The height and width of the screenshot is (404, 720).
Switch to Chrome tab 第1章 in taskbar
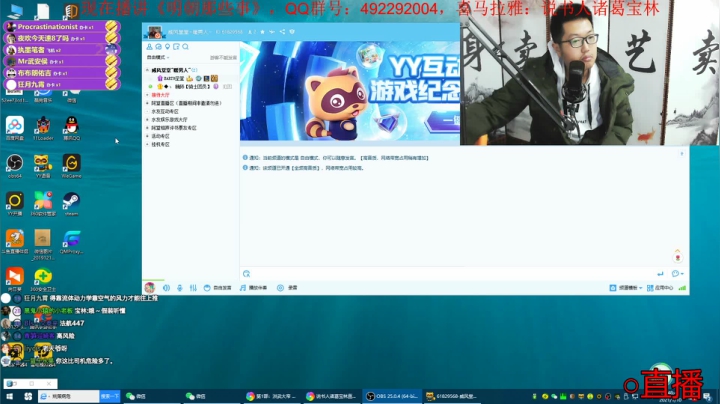[x=271, y=396]
